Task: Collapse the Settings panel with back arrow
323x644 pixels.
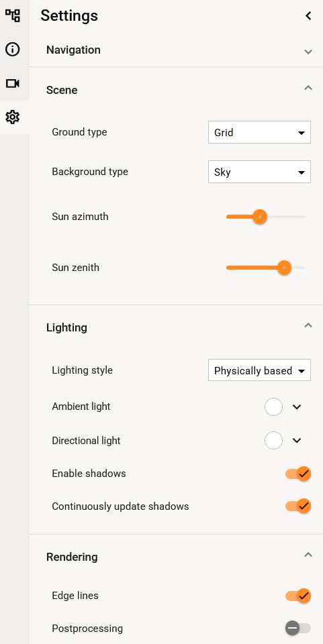Action: [x=308, y=16]
